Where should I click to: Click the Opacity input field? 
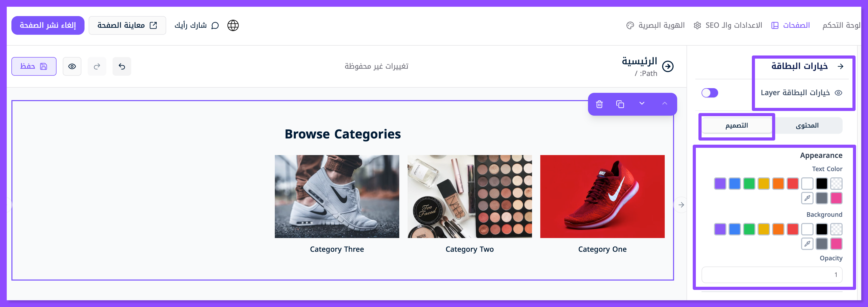[x=772, y=275]
